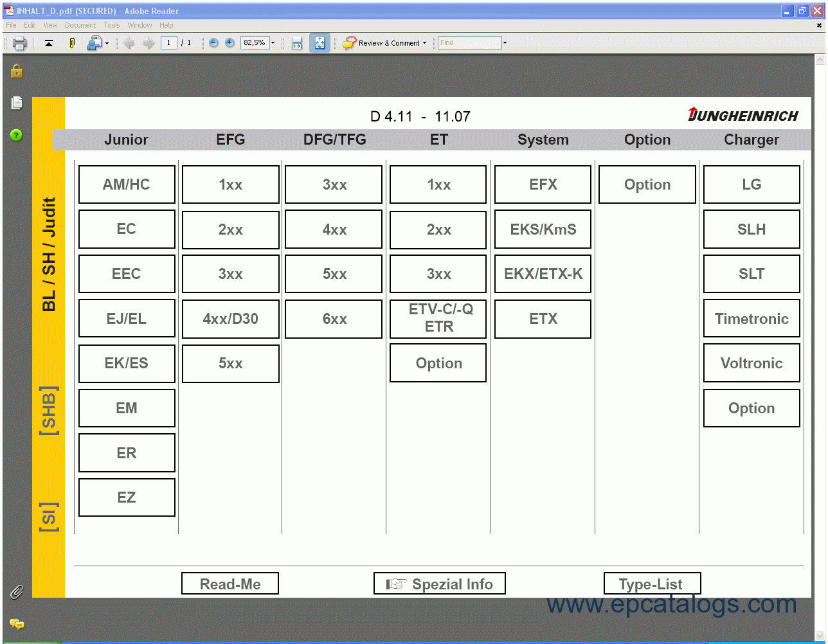Toggle the Fit Width view button
This screenshot has width=828, height=644.
click(x=296, y=42)
